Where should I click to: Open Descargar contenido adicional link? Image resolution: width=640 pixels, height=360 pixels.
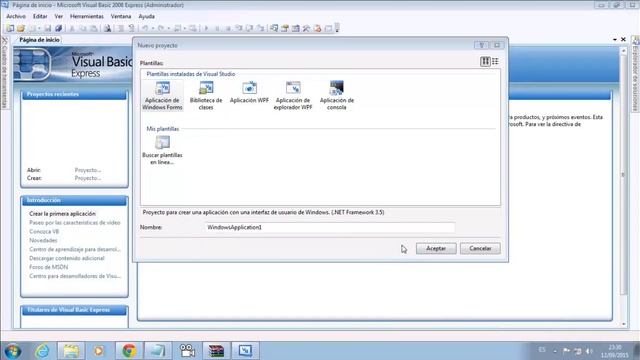point(67,258)
